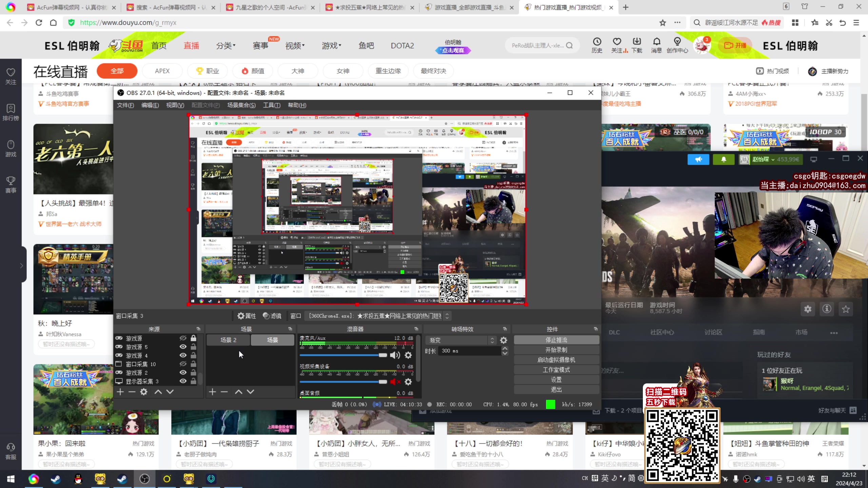Open the 窗口 window selection dropdown

[378, 316]
